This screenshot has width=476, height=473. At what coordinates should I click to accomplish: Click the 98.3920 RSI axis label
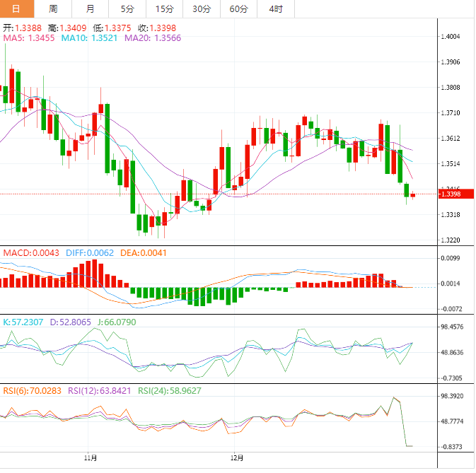[x=453, y=397]
